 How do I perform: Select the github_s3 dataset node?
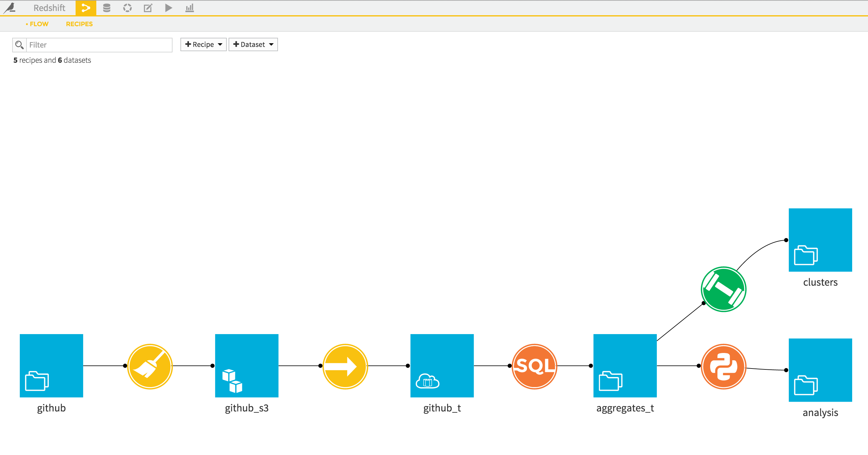pyautogui.click(x=247, y=365)
